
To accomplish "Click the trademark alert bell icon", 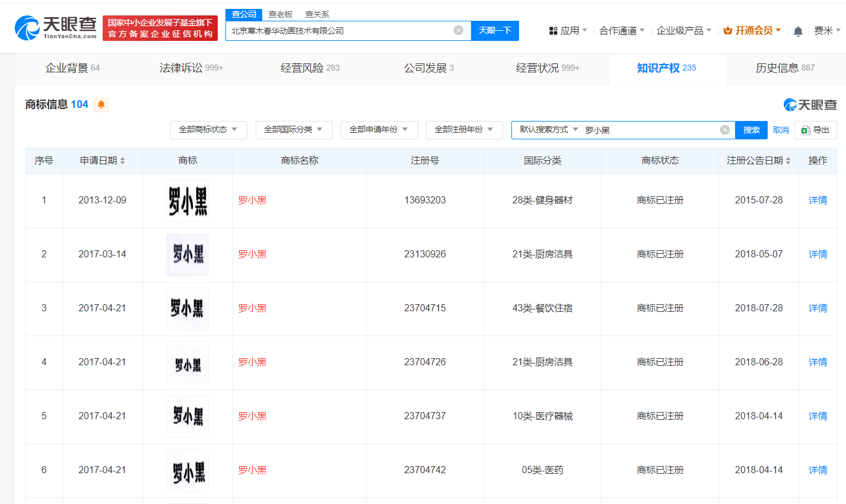I will tap(101, 105).
